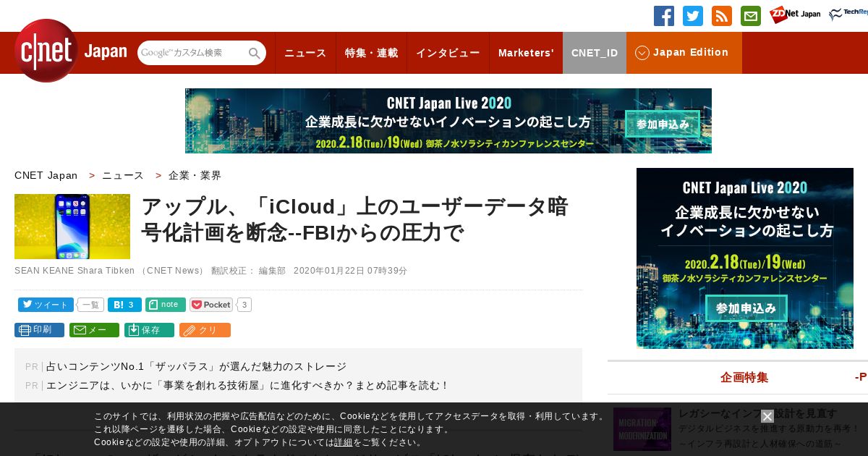Screen dimensions: 868x456
Task: Go to CNET Japan breadcrumb
Action: point(46,175)
